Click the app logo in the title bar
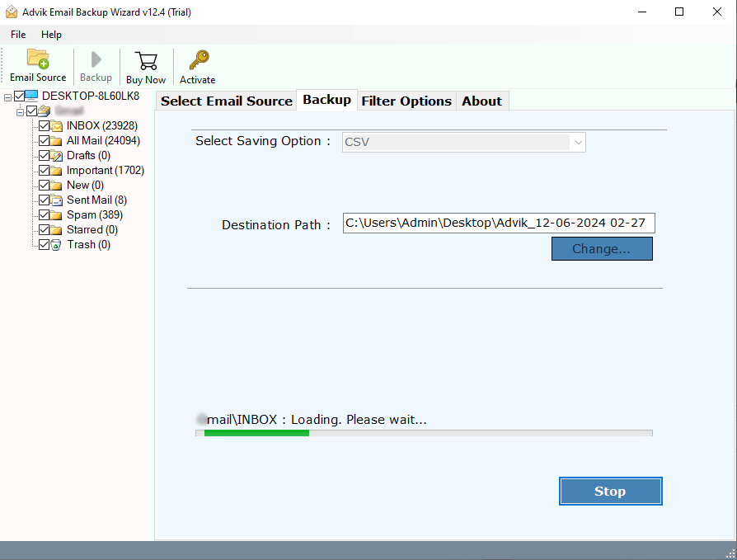 point(12,12)
